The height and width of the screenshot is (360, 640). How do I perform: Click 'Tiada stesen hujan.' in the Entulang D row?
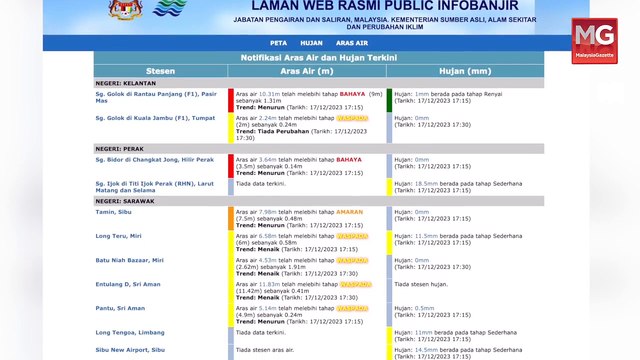tap(421, 284)
